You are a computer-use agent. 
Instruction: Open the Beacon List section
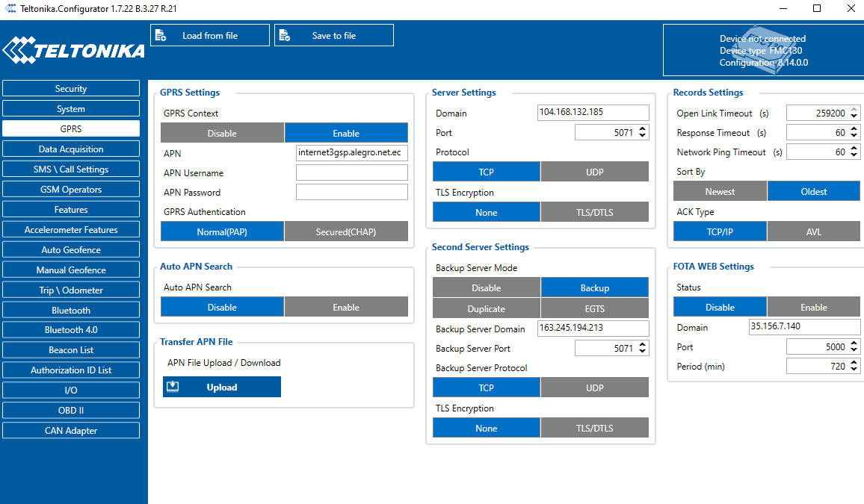click(x=71, y=350)
